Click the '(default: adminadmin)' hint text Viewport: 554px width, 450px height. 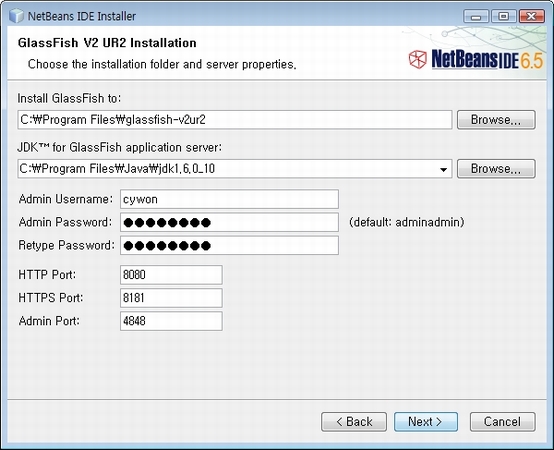[x=407, y=222]
